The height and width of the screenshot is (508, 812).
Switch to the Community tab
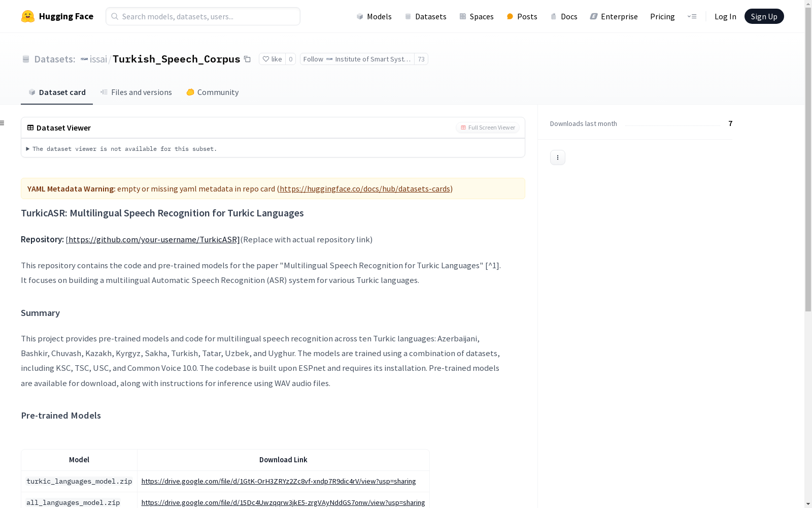pyautogui.click(x=212, y=92)
